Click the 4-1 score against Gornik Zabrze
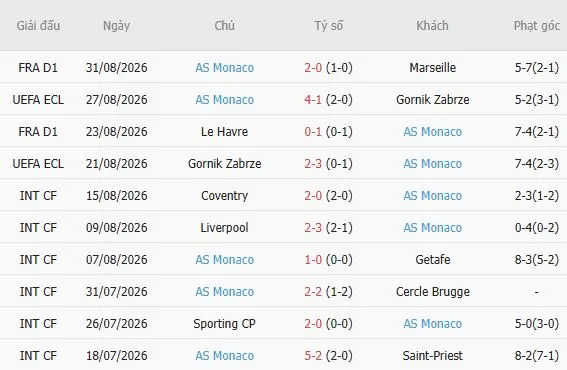567x370 pixels. 313,99
